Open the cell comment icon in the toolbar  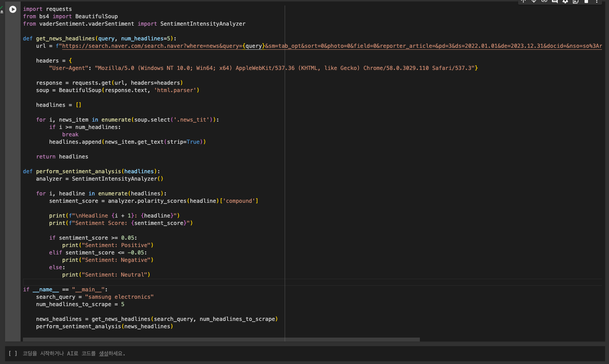click(555, 1)
